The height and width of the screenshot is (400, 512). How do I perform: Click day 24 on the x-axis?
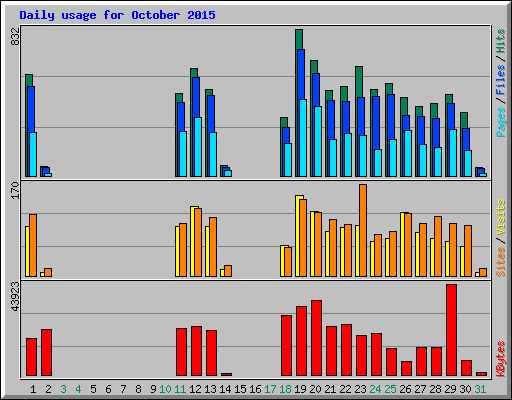click(375, 389)
